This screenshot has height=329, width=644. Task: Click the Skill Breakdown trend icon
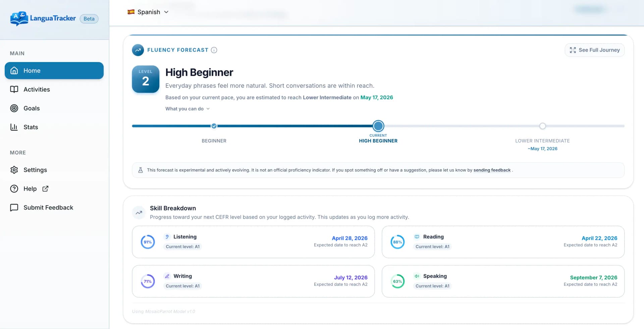click(139, 212)
